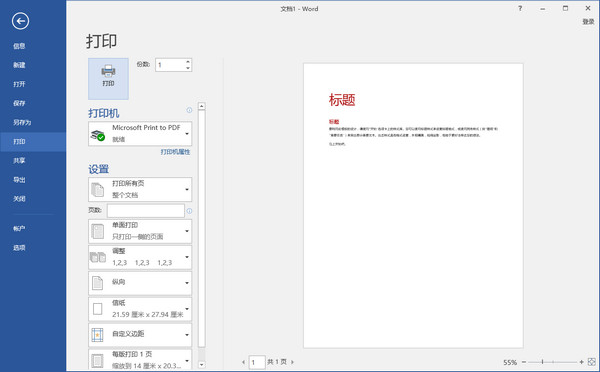Click the printer info icon beside 打印机
600x372 pixels.
click(x=189, y=110)
